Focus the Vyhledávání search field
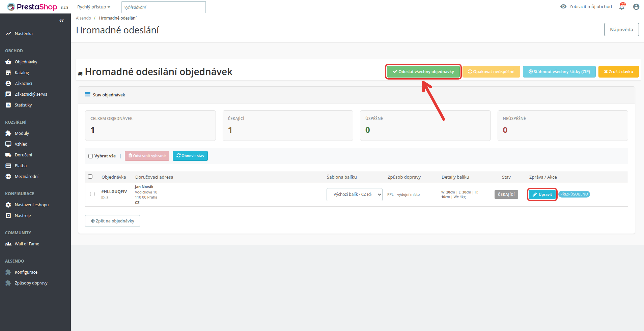The image size is (644, 331). tap(164, 7)
